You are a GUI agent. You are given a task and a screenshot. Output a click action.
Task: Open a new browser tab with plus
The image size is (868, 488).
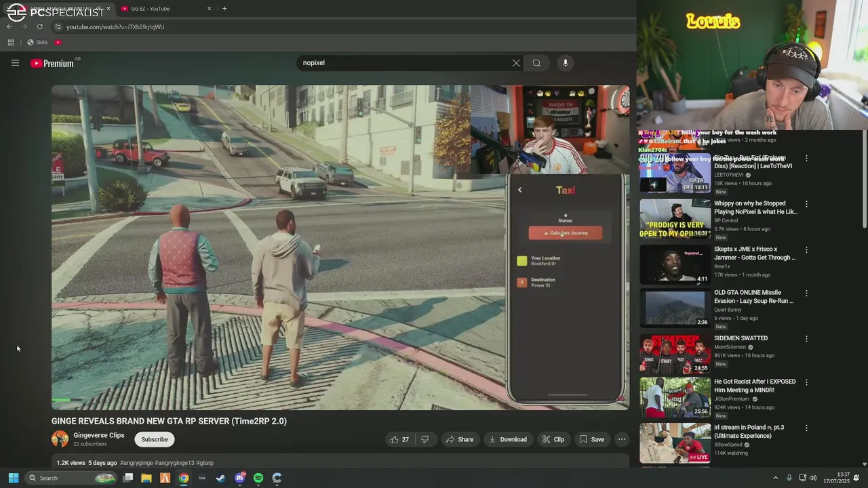point(224,9)
